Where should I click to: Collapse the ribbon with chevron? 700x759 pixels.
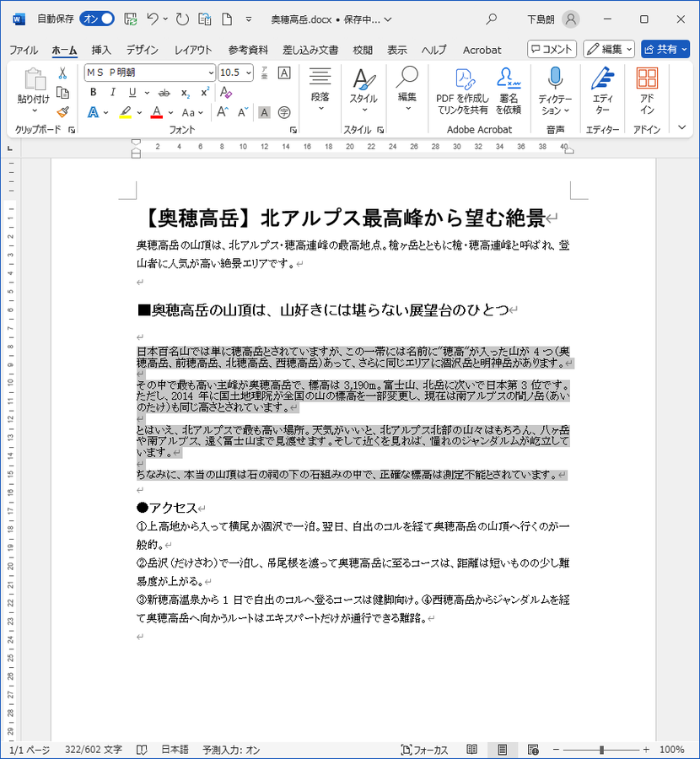click(x=681, y=128)
